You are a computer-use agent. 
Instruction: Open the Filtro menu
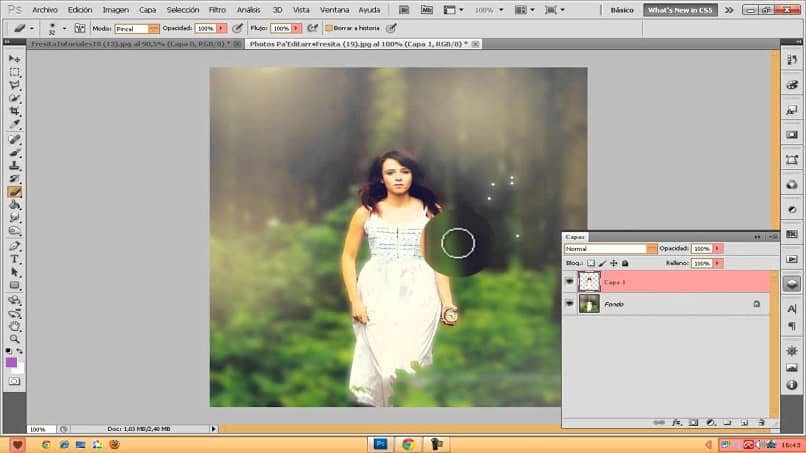click(217, 9)
